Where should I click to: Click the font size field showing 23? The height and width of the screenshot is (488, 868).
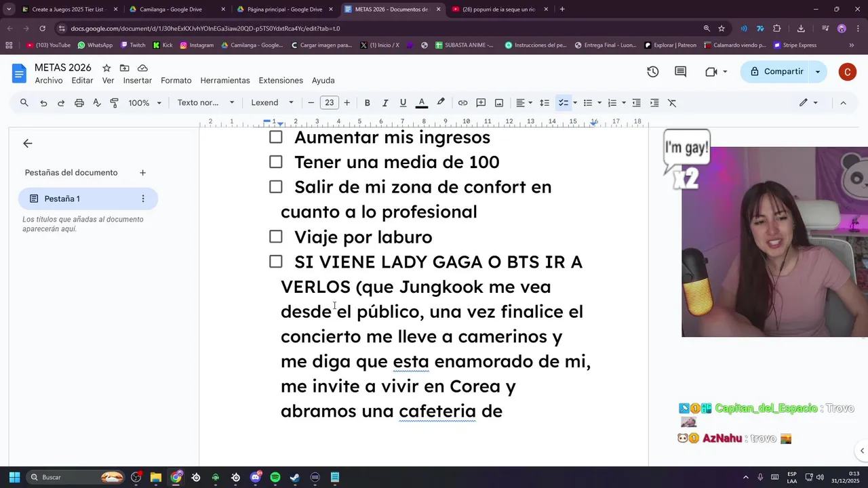(x=329, y=103)
